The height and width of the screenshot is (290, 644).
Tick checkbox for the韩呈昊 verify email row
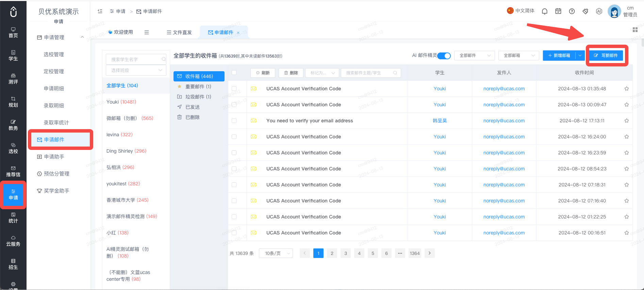[x=234, y=121]
